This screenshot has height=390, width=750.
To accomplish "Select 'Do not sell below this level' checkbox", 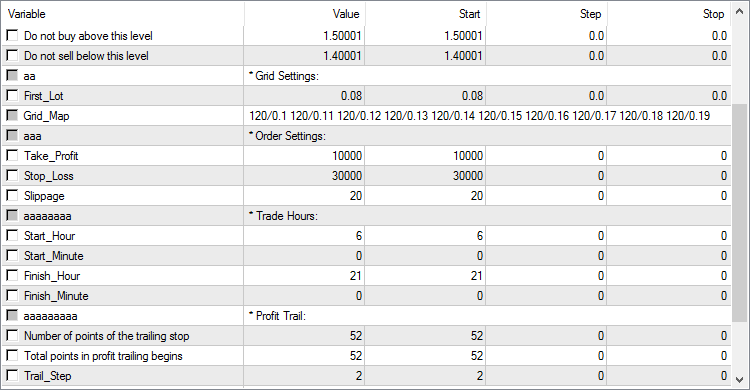I will click(12, 56).
